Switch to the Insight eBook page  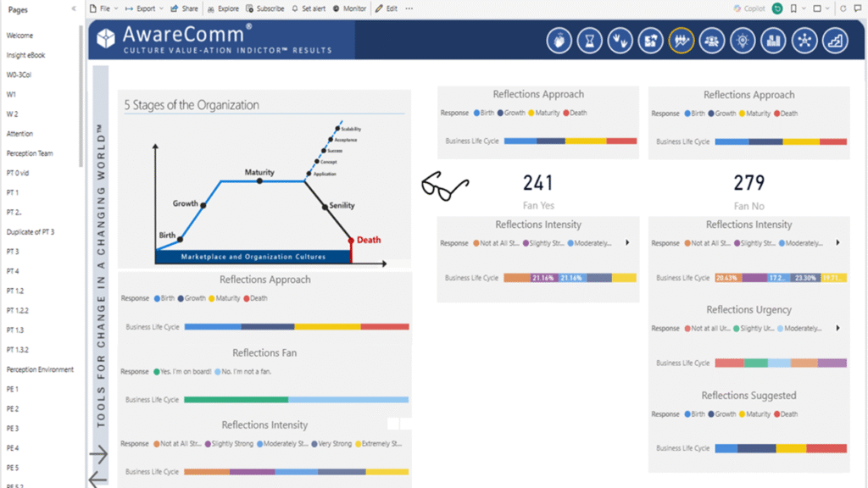tap(25, 55)
